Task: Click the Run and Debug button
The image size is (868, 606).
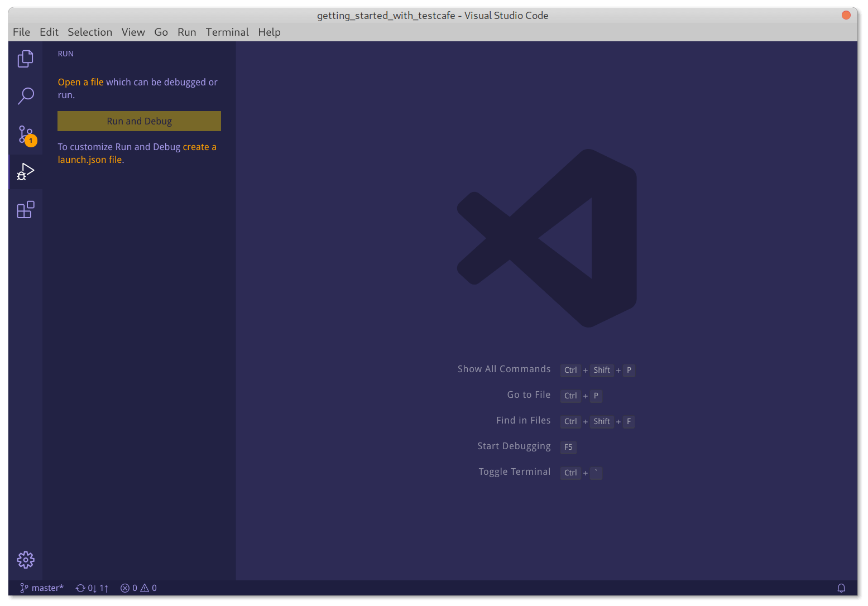Action: (x=138, y=121)
